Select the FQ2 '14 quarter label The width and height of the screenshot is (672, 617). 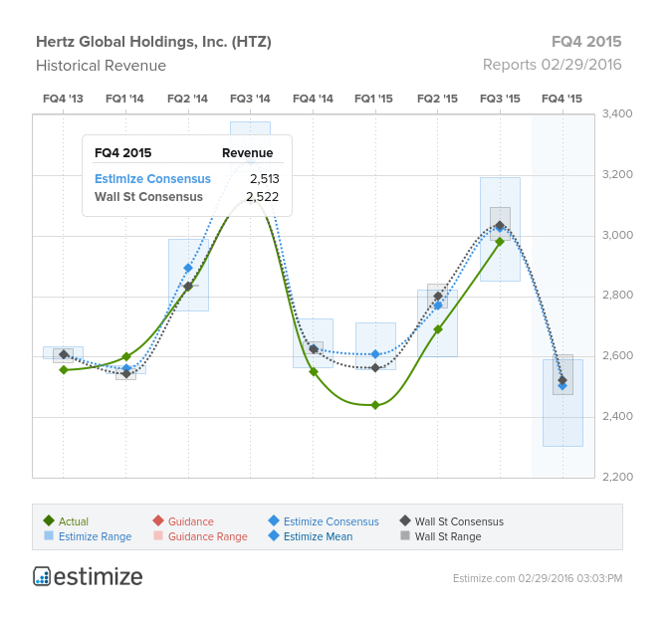coord(188,99)
